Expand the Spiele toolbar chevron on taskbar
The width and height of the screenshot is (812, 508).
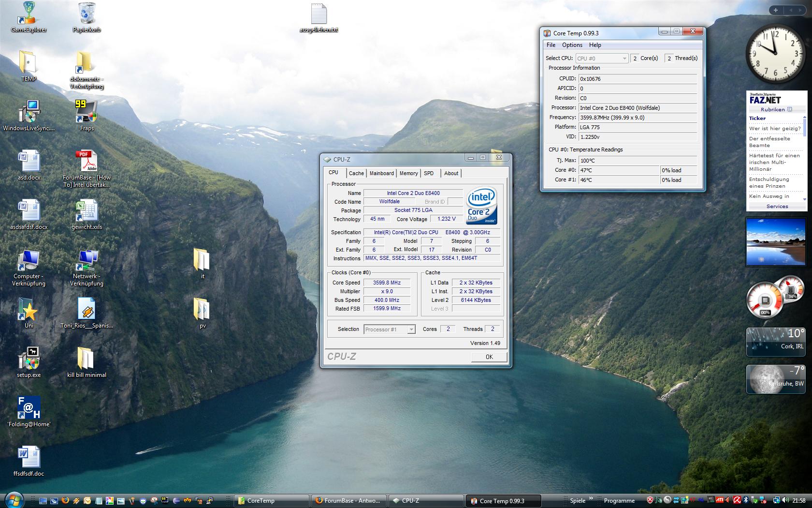click(x=590, y=498)
